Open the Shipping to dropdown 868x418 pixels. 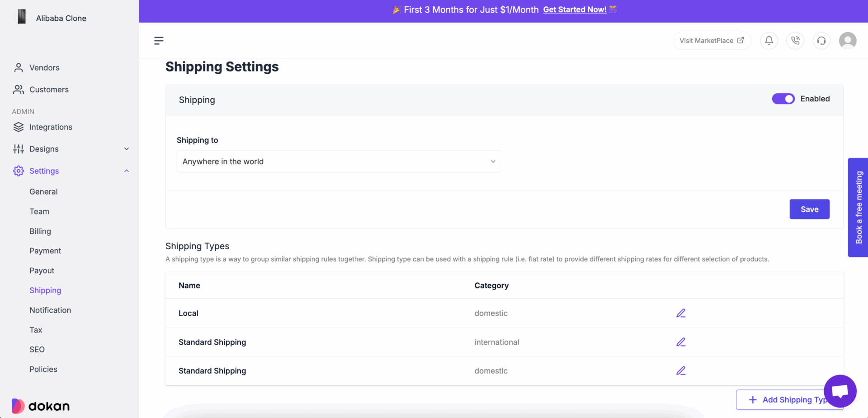coord(339,161)
